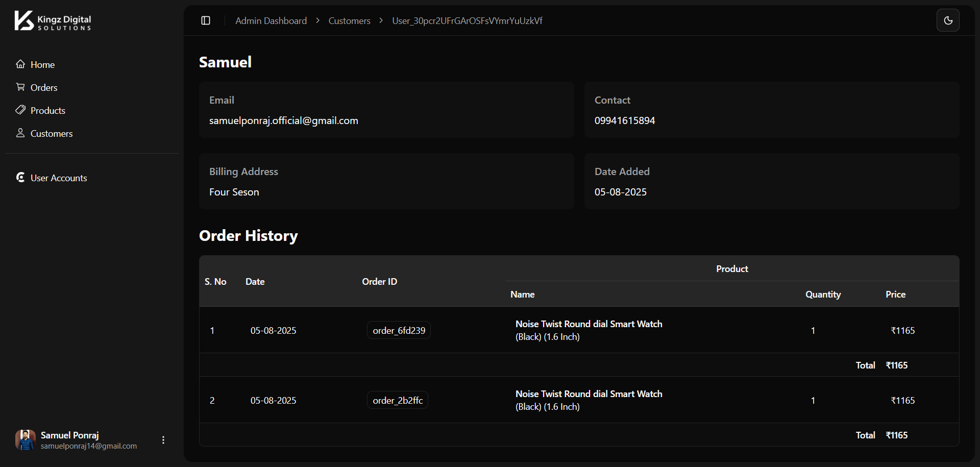
Task: Click the User ID breadcrumb item
Action: point(467,21)
